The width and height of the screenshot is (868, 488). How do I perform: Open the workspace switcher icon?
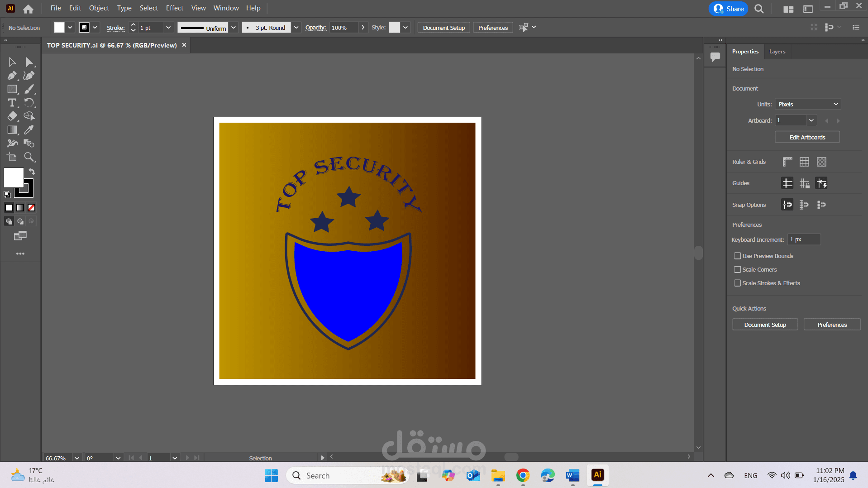pos(808,9)
